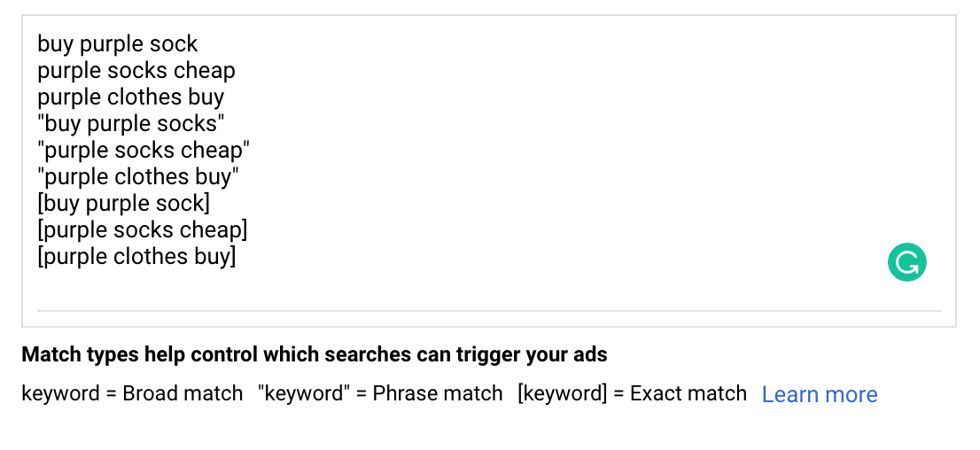Click the Grammarly icon in the keyword box
The image size is (980, 450).
click(906, 262)
